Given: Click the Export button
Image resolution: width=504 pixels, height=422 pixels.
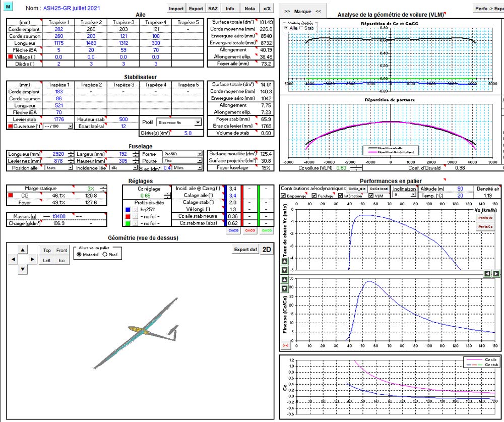Looking at the screenshot, I should (x=196, y=9).
